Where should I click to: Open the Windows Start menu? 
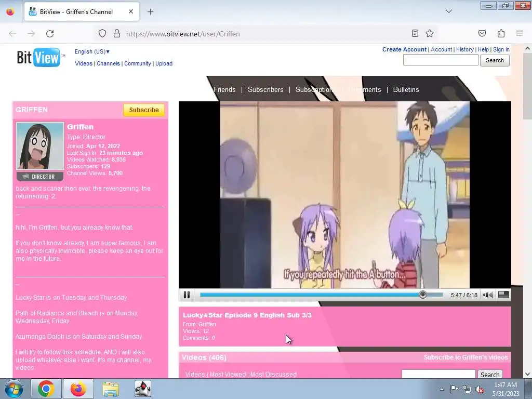pyautogui.click(x=14, y=389)
